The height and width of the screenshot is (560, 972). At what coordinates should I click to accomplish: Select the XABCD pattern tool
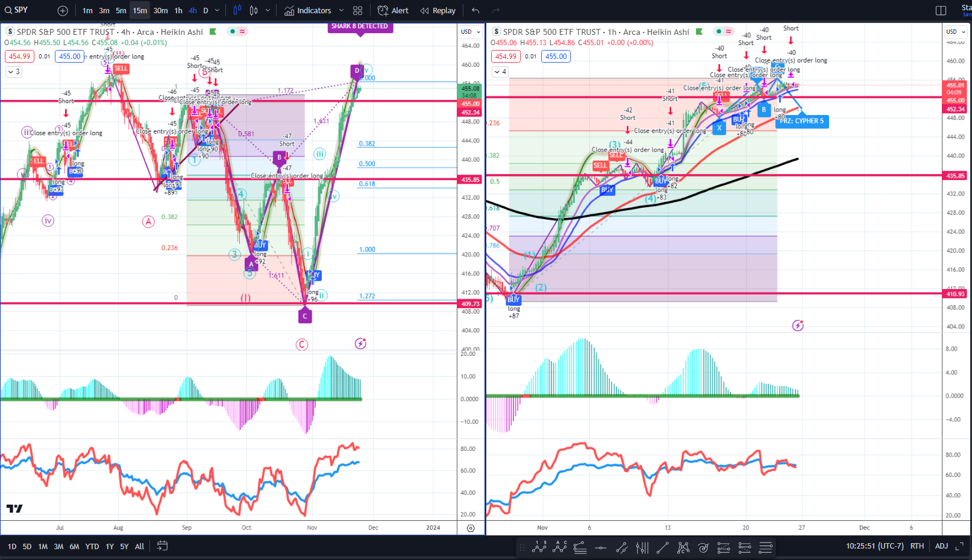click(683, 547)
